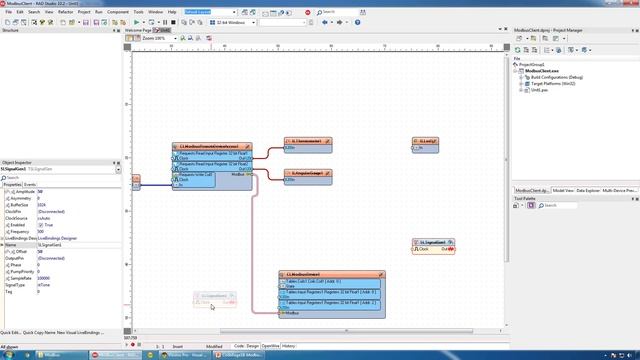The height and width of the screenshot is (360, 640).
Task: Switch to the History tab at bottom
Action: click(x=288, y=346)
